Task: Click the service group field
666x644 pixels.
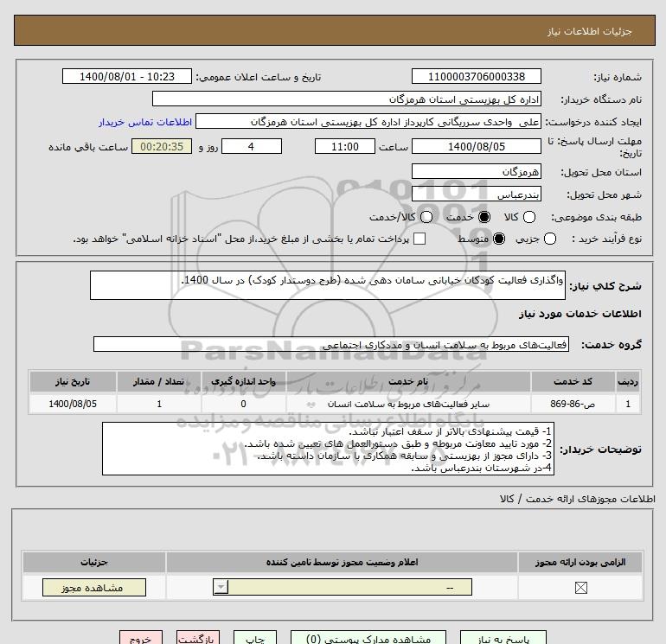Action: point(331,344)
